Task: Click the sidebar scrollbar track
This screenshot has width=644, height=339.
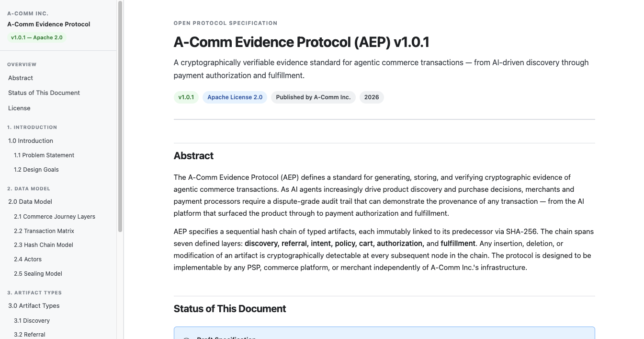Action: [x=121, y=288]
